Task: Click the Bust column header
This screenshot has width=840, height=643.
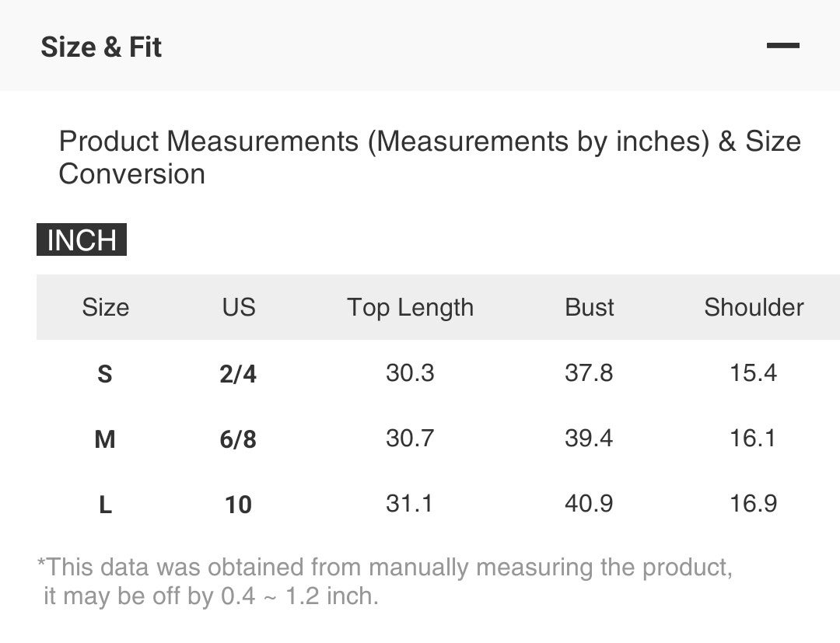Action: coord(589,307)
